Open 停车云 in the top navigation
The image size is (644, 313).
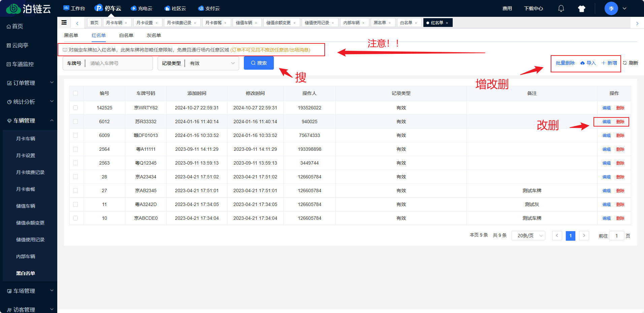[x=108, y=8]
